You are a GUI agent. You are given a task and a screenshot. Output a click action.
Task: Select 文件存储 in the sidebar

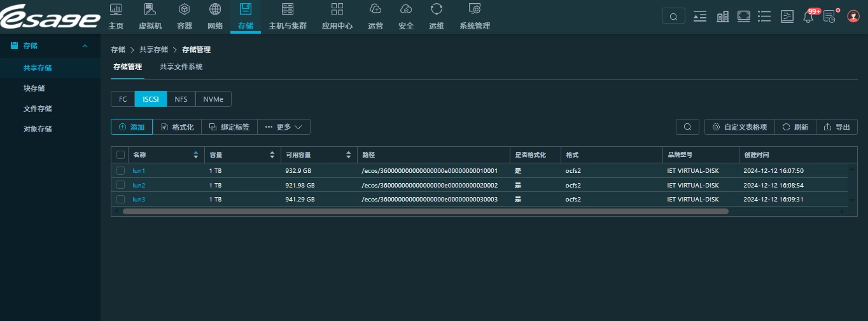coord(38,109)
